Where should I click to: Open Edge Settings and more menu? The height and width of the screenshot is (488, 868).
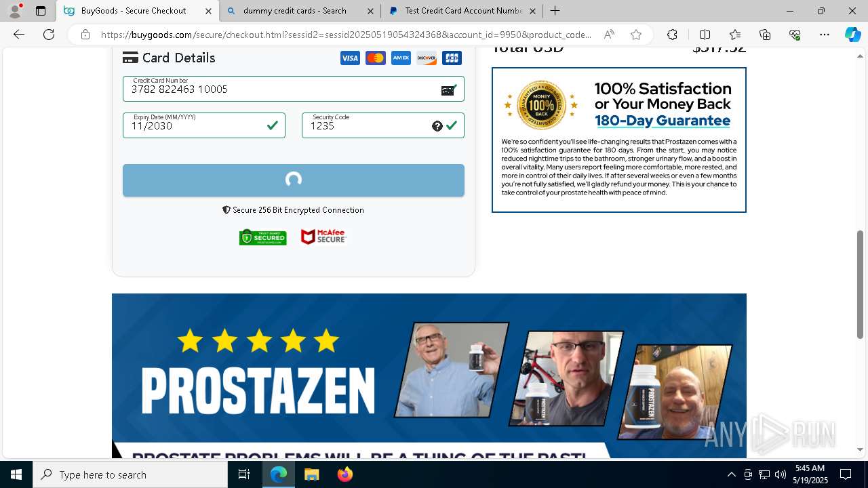coord(825,35)
